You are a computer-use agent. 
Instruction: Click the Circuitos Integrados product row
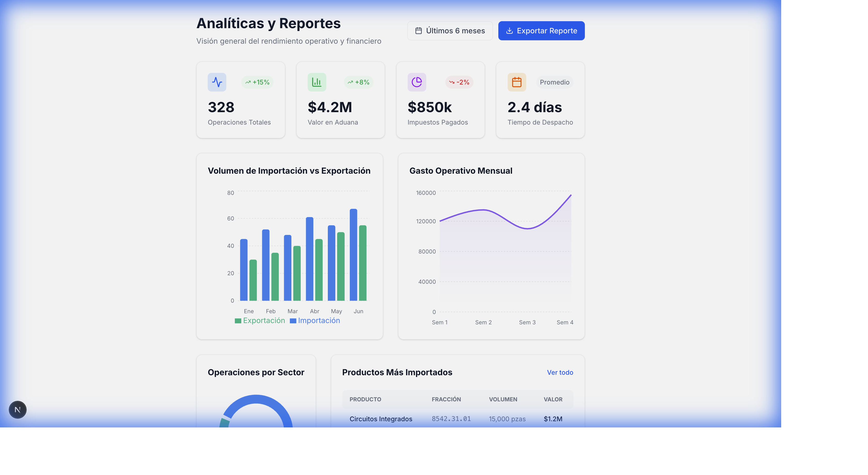457,419
